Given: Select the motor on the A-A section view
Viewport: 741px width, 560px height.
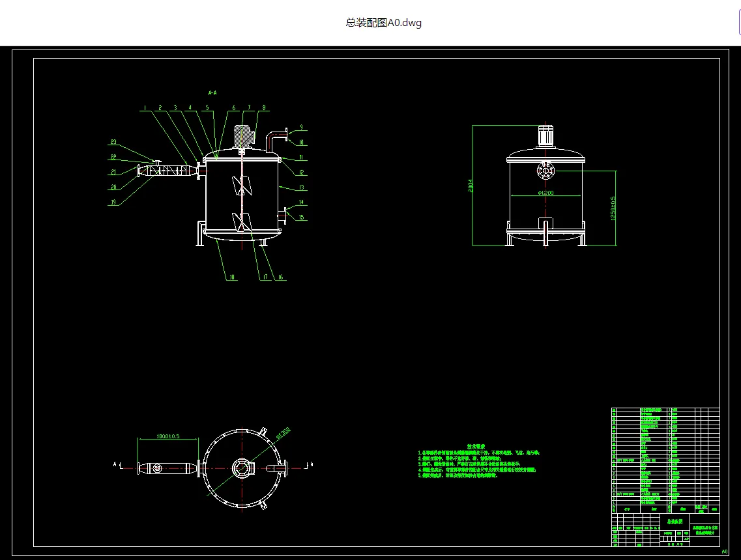Looking at the screenshot, I should [245, 137].
